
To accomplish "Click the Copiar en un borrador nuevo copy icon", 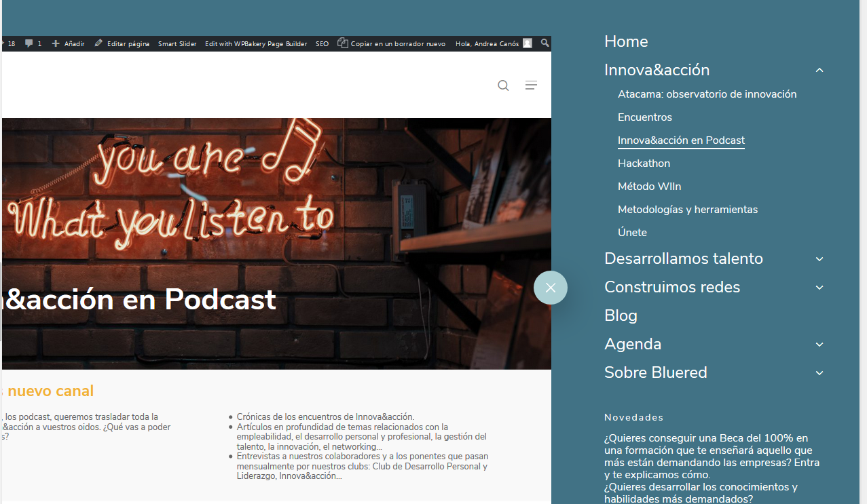I will point(342,43).
